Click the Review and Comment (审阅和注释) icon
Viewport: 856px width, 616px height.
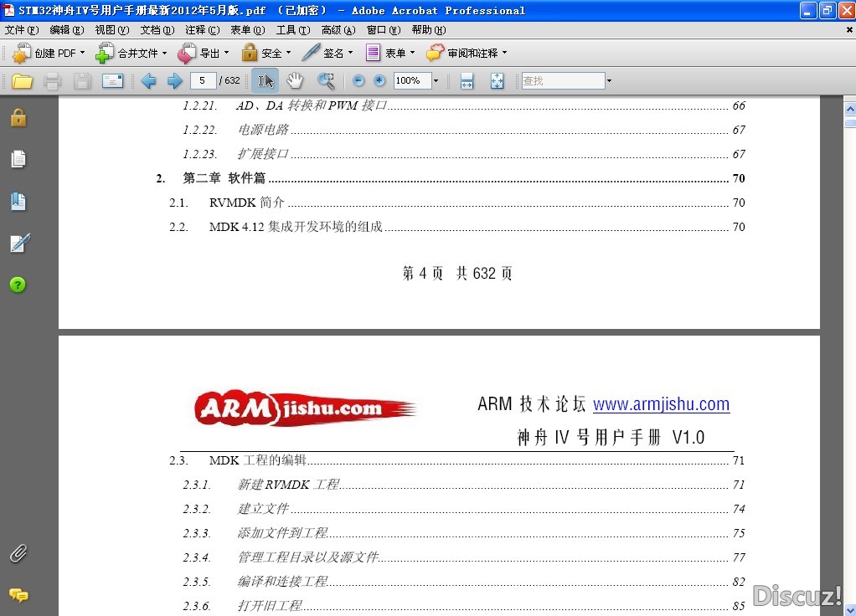click(x=435, y=53)
